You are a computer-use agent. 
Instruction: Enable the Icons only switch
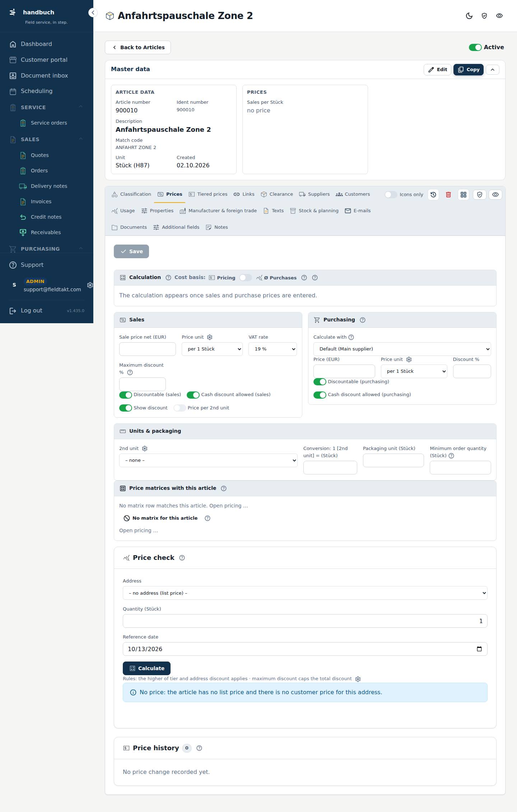click(391, 195)
